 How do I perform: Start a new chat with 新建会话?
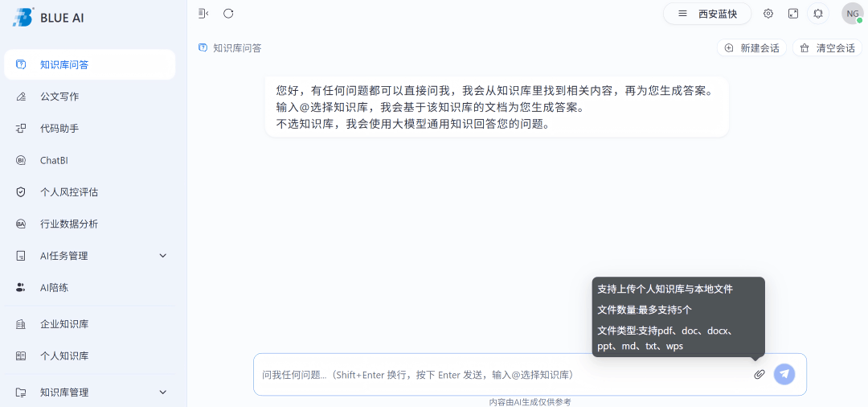click(x=751, y=48)
